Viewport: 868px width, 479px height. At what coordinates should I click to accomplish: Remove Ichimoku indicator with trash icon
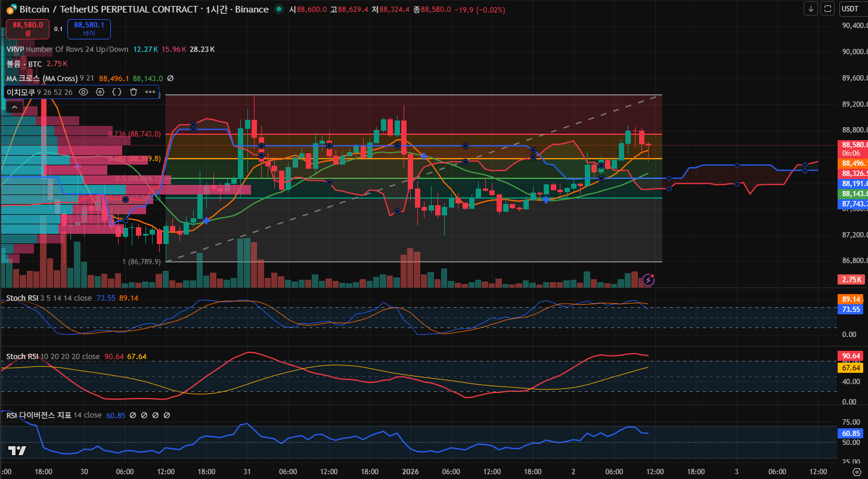pyautogui.click(x=134, y=92)
